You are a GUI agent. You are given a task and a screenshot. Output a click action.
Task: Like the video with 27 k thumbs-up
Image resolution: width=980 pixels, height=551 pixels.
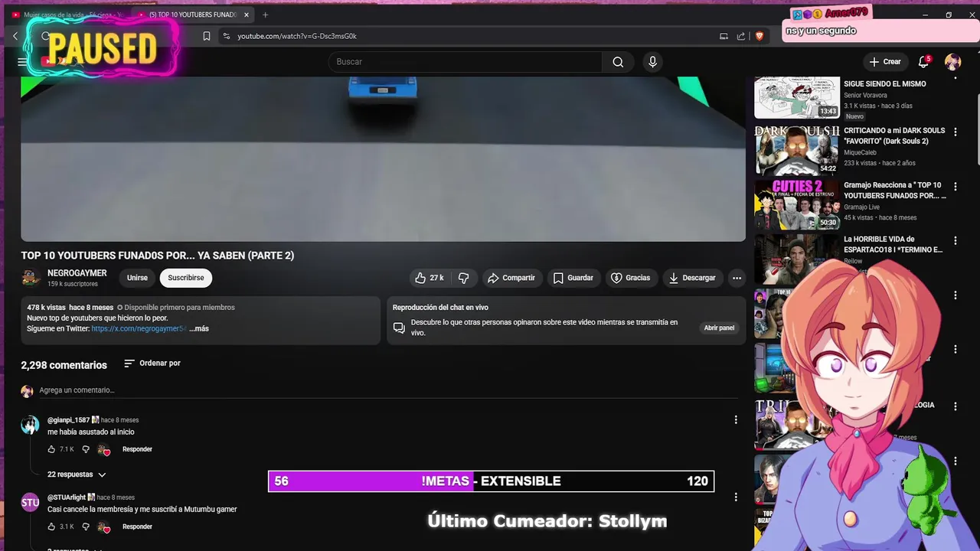(x=429, y=278)
